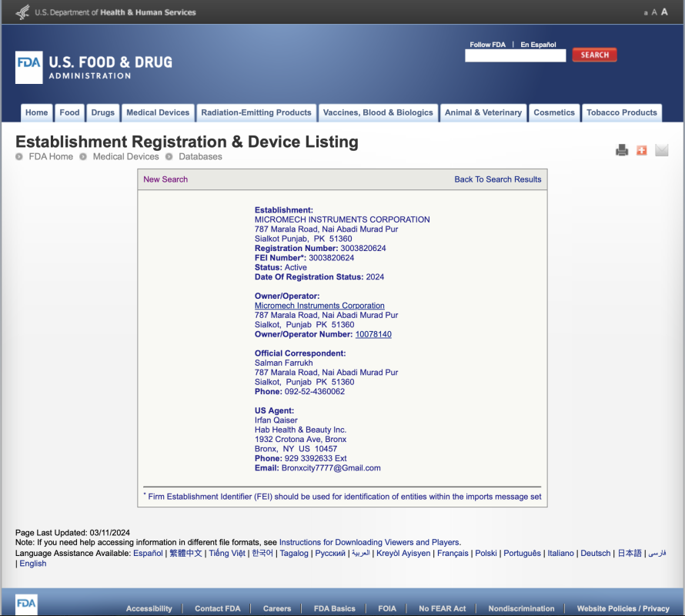685x616 pixels.
Task: Open Owner/Operator Number 10078140 link
Action: coord(373,334)
